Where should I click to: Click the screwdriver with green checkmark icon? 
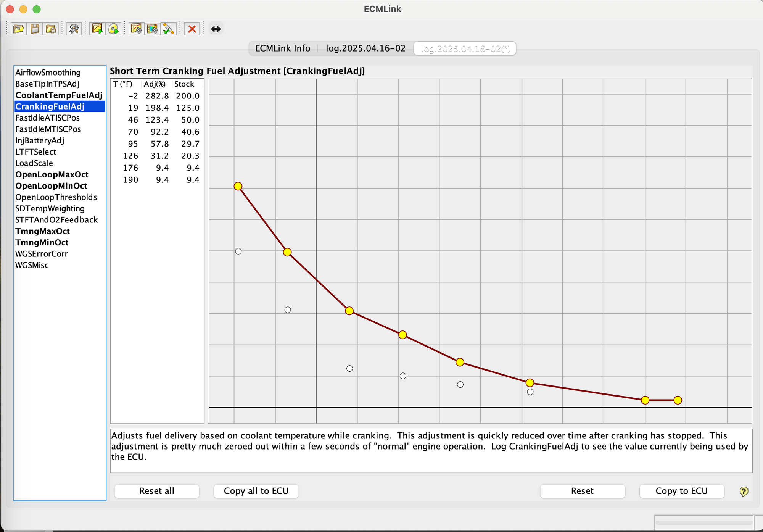(x=169, y=29)
